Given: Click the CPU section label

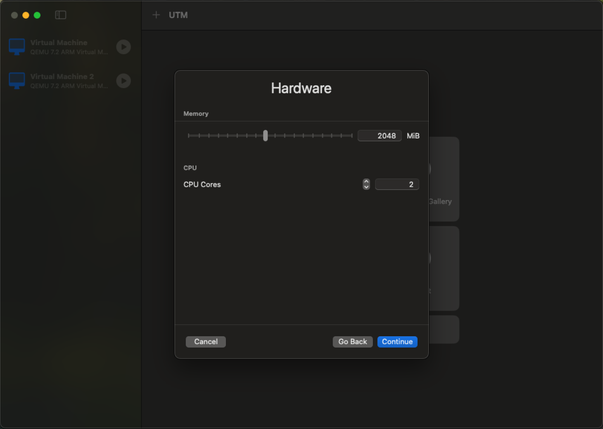Looking at the screenshot, I should tap(190, 168).
